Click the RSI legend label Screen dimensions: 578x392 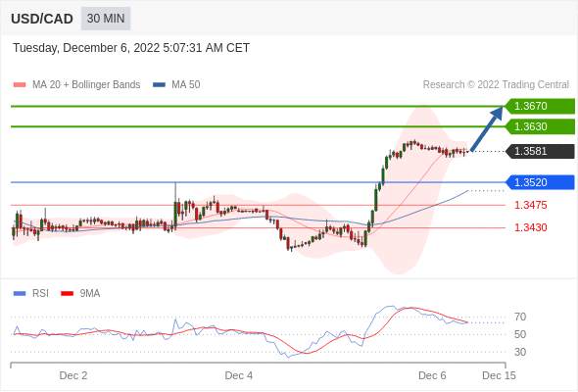pyautogui.click(x=40, y=294)
